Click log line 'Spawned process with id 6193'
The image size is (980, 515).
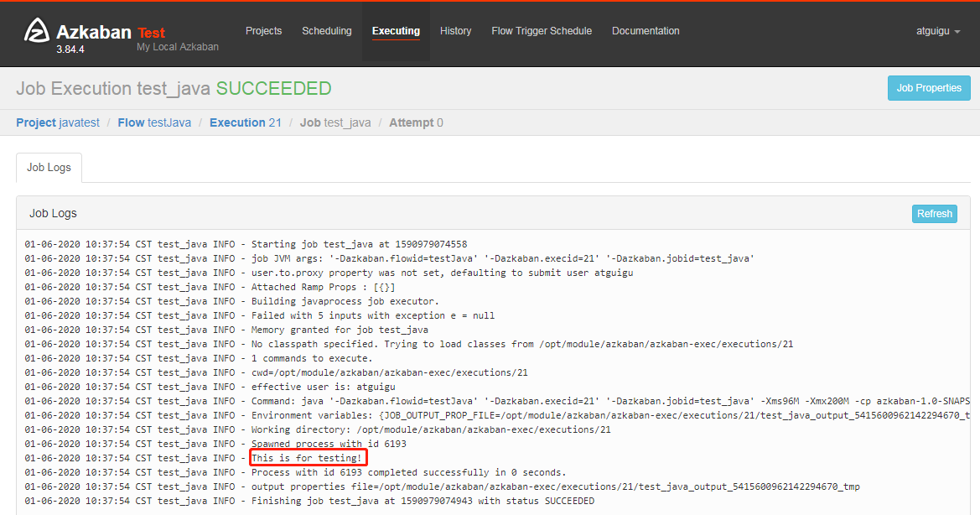215,445
